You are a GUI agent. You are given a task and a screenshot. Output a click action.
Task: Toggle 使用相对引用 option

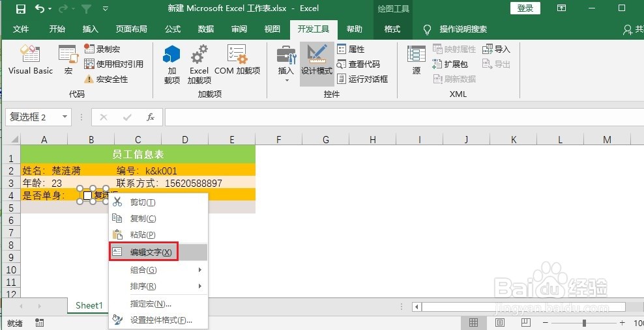click(114, 64)
